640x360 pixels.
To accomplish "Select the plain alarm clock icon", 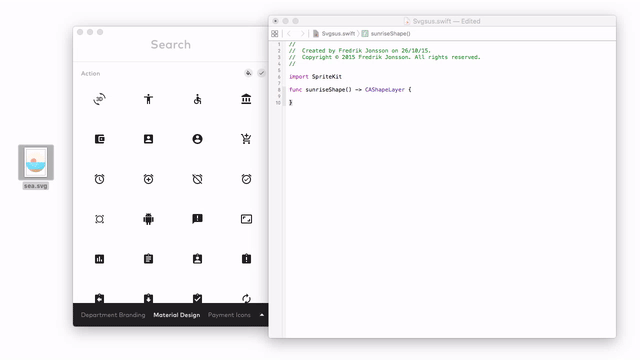I will pos(100,179).
